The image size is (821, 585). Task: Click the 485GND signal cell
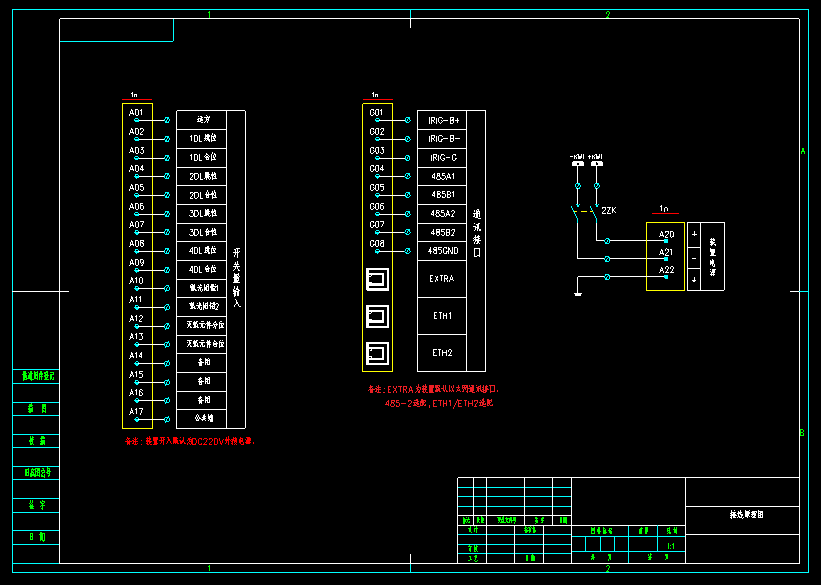[443, 251]
